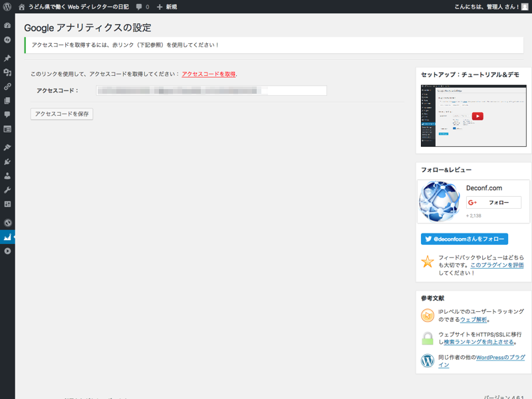Open Links from the chain icon
This screenshot has width=532, height=399.
[7, 86]
